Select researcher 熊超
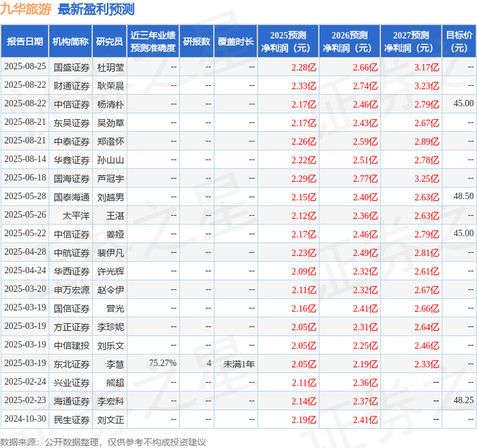Screen dimensions: 477x448 115,383
